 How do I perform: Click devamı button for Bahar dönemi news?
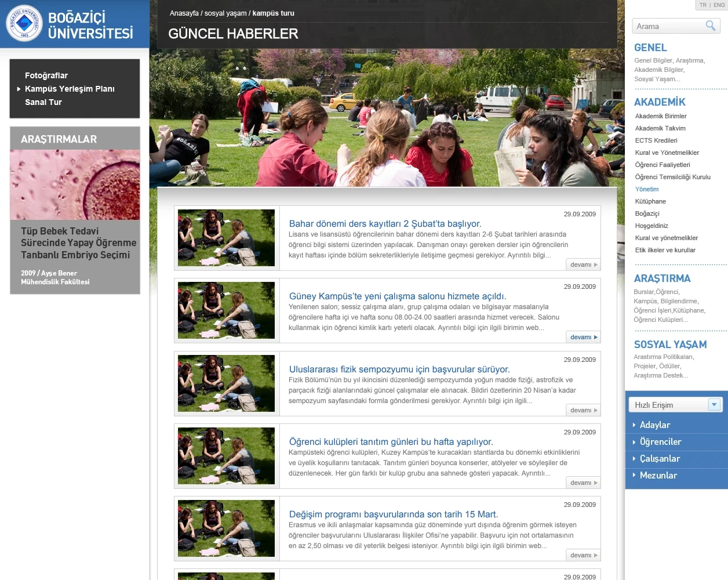(x=584, y=264)
